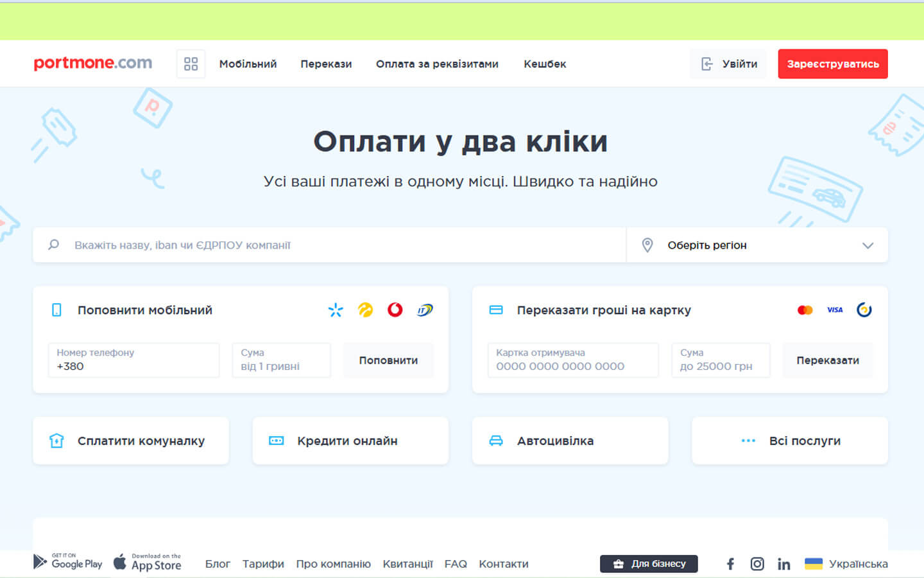Viewport: 924px width, 578px height.
Task: Open Facebook page via footer icon
Action: (730, 564)
